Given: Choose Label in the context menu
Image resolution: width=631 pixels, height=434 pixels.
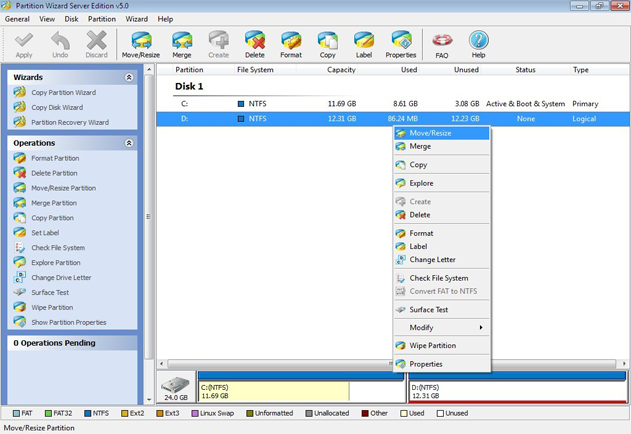Looking at the screenshot, I should point(441,246).
